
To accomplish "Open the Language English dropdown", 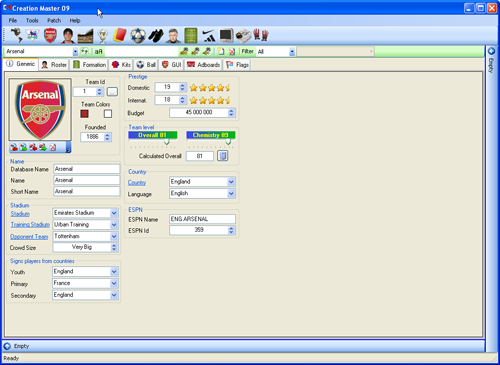I will pyautogui.click(x=231, y=194).
